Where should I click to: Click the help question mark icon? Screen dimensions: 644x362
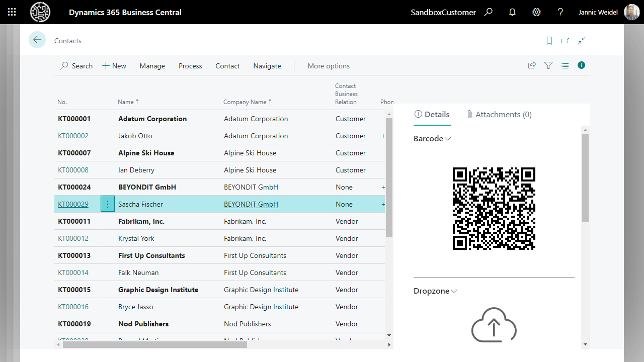point(560,12)
